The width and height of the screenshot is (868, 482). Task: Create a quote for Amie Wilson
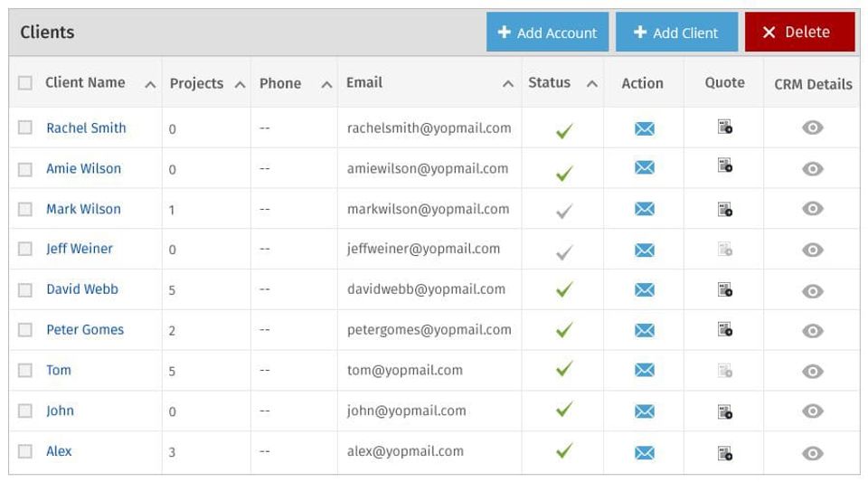724,165
